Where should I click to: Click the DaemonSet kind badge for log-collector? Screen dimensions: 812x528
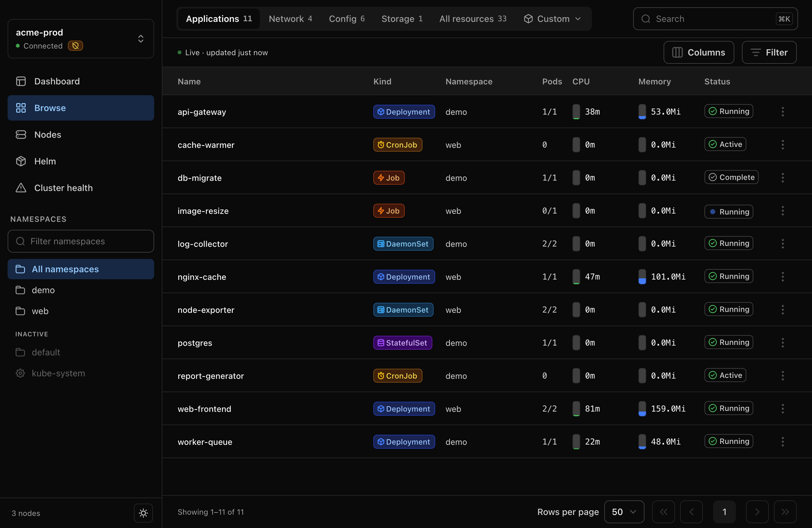[x=403, y=244]
